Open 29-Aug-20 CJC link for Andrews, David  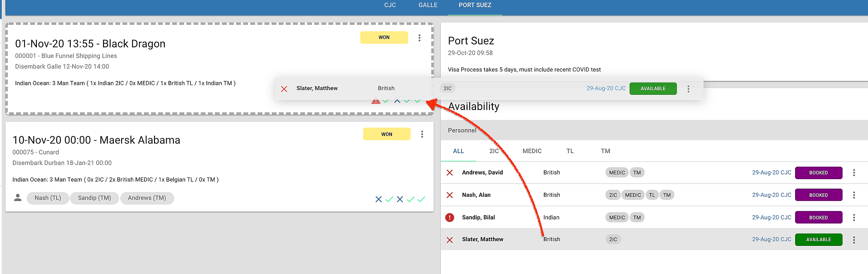click(772, 172)
